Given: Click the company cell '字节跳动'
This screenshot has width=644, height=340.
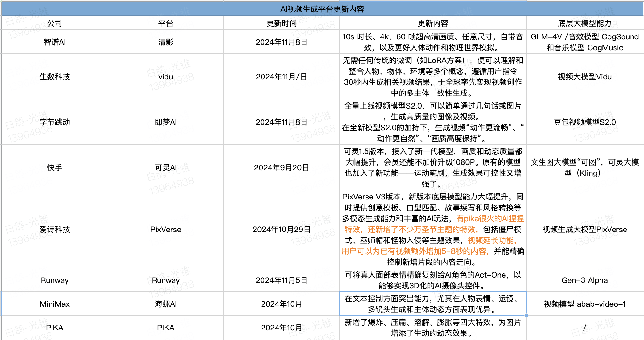Looking at the screenshot, I should tap(55, 122).
